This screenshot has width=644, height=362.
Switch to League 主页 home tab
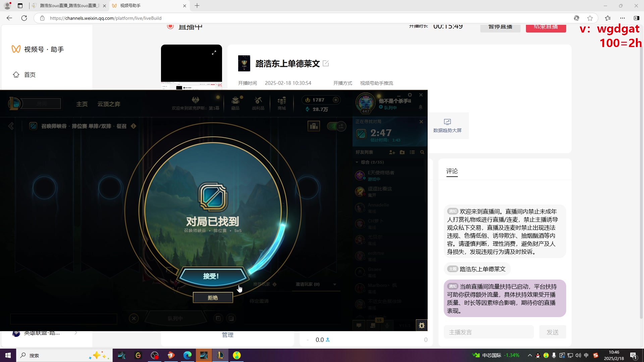click(x=82, y=104)
